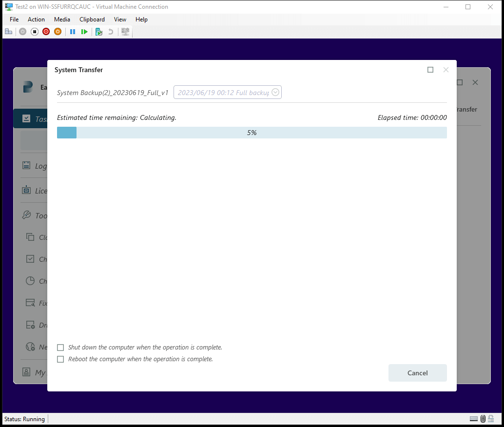Click 'System Backup(2)_20230619_Full_v1' label
Viewport: 504px width, 427px height.
pyautogui.click(x=113, y=93)
